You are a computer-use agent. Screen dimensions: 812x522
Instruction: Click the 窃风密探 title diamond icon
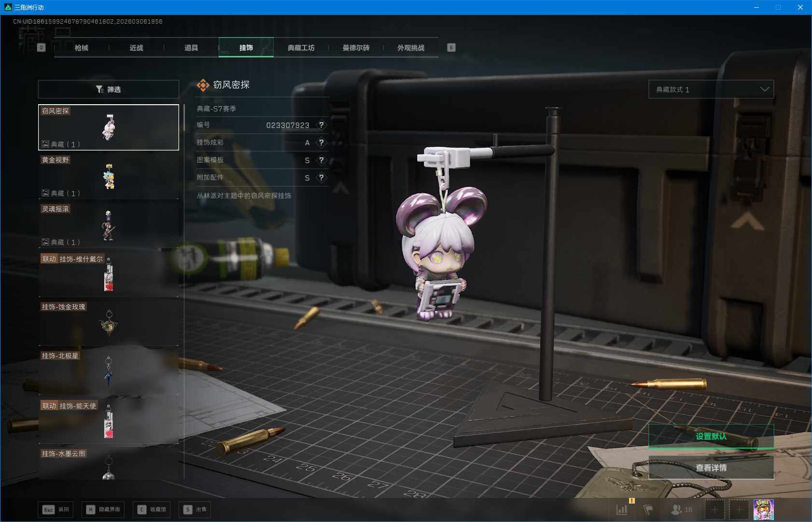pos(203,85)
